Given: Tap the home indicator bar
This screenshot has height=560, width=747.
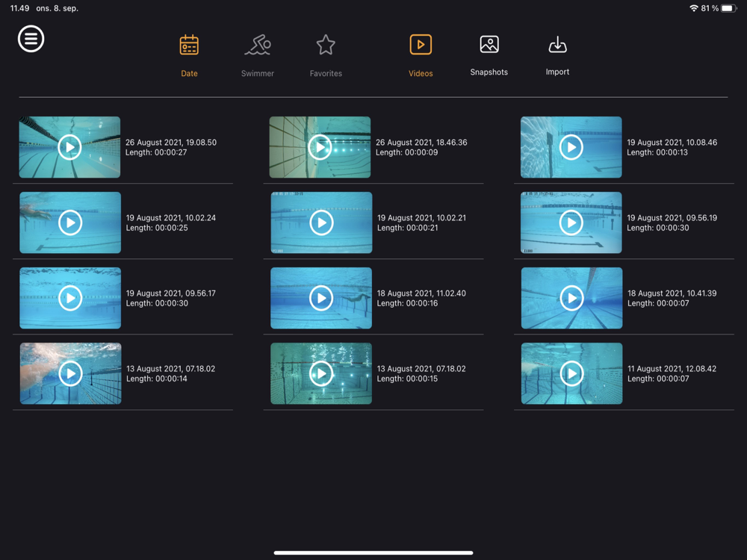Looking at the screenshot, I should (373, 553).
